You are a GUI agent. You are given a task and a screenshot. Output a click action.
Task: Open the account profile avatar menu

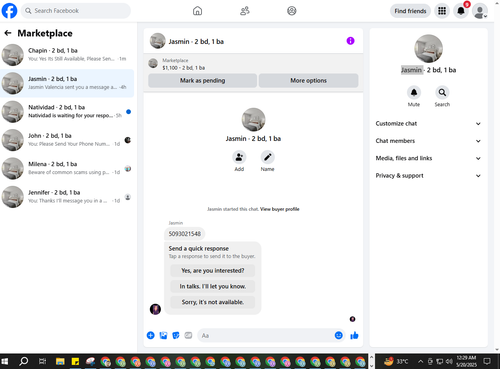pyautogui.click(x=480, y=11)
